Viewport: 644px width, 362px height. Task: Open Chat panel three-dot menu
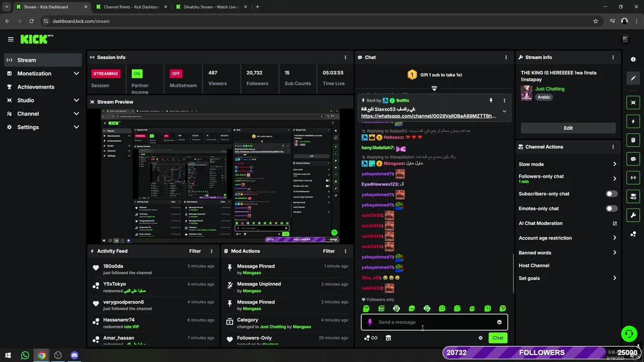pos(506,57)
